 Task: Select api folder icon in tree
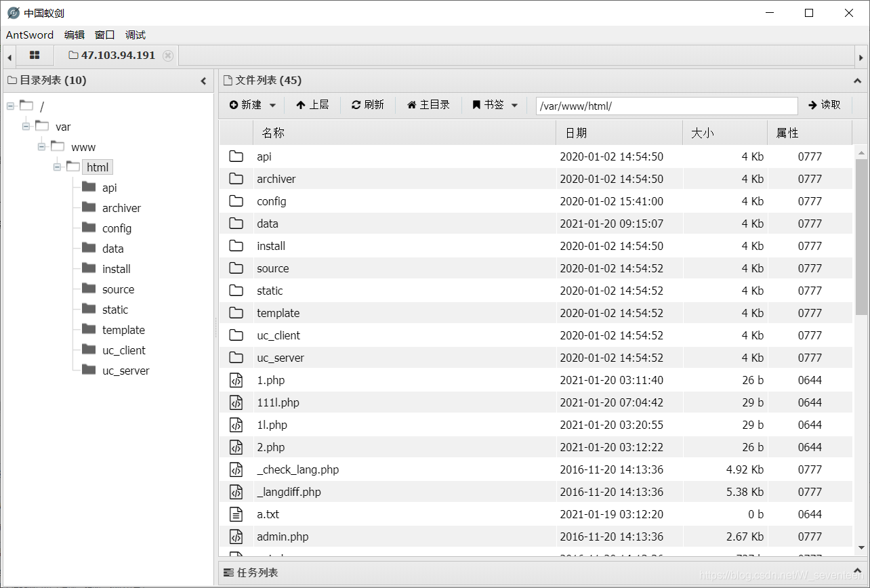(89, 187)
